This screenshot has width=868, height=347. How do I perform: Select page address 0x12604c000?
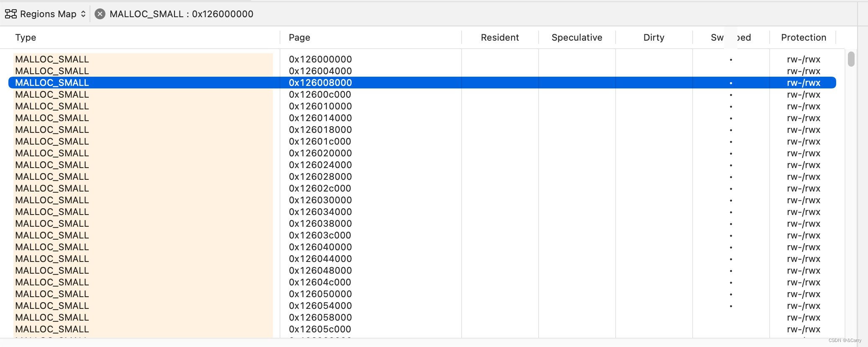tap(320, 282)
